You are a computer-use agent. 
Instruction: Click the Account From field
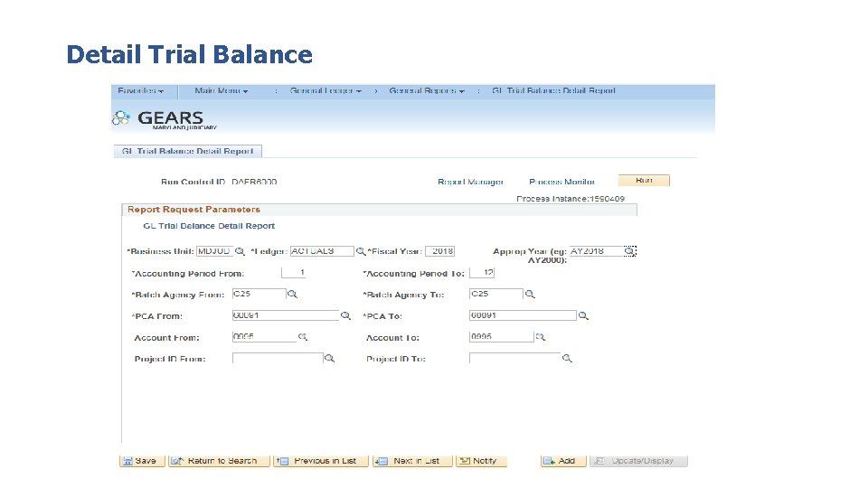(x=265, y=336)
